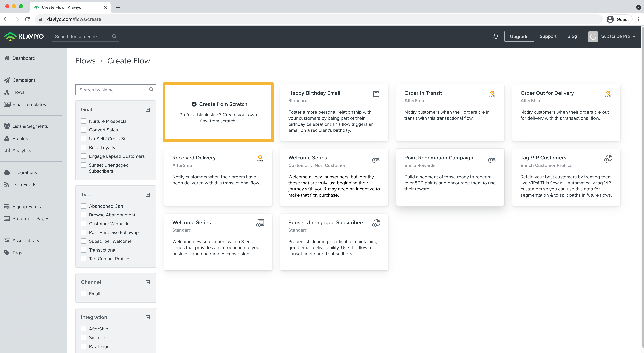Click the Tags icon in sidebar
Viewport: 644px width, 353px height.
[7, 253]
